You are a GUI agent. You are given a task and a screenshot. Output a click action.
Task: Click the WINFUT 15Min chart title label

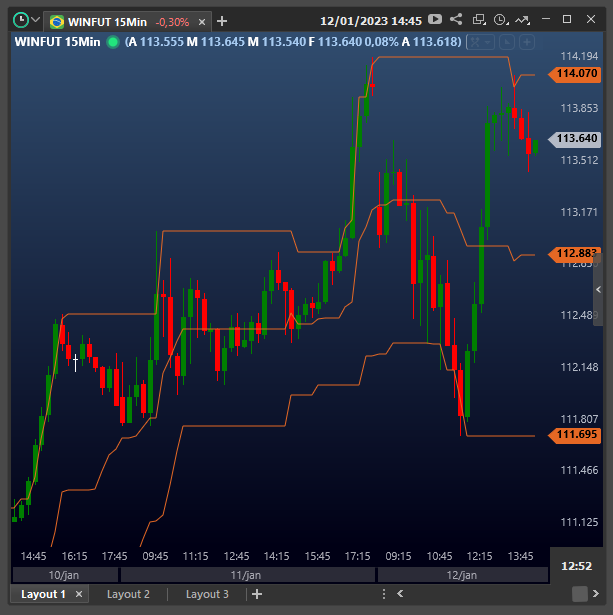(x=57, y=42)
